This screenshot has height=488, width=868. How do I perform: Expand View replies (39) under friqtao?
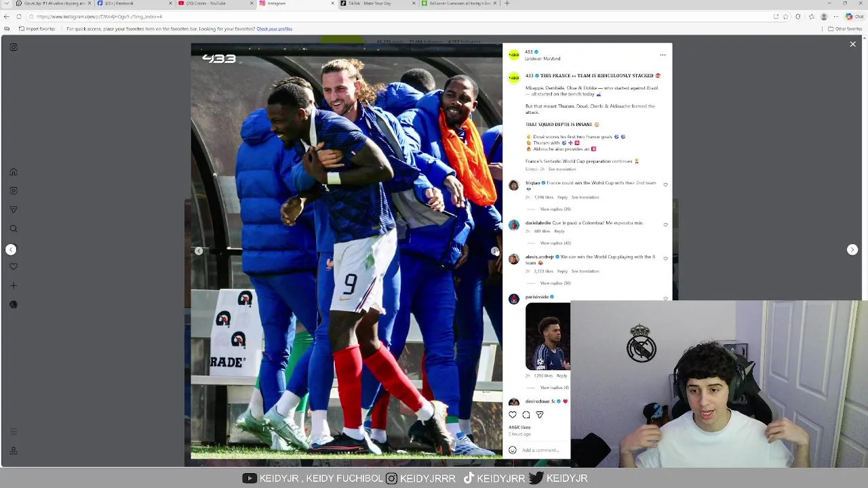coord(555,209)
